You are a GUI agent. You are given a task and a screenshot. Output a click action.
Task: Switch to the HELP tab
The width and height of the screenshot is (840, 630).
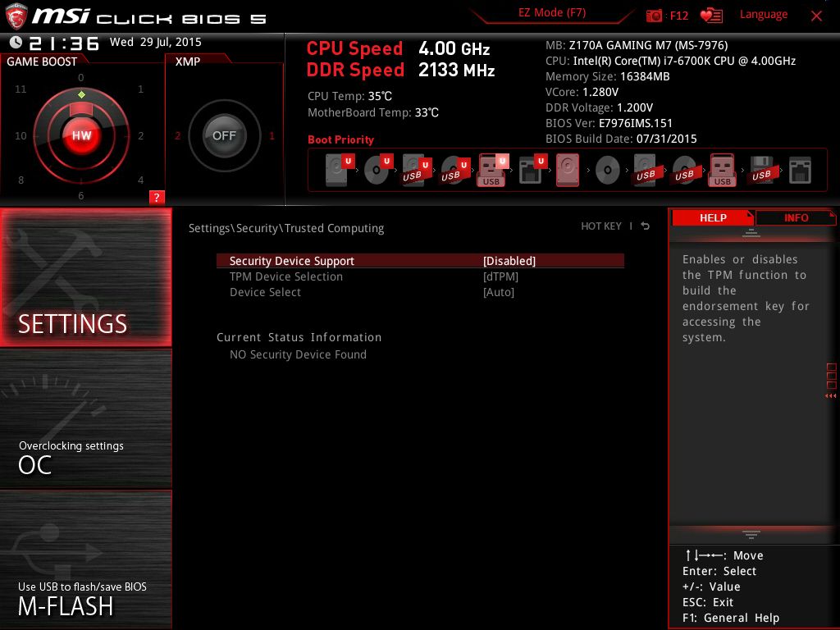click(713, 218)
